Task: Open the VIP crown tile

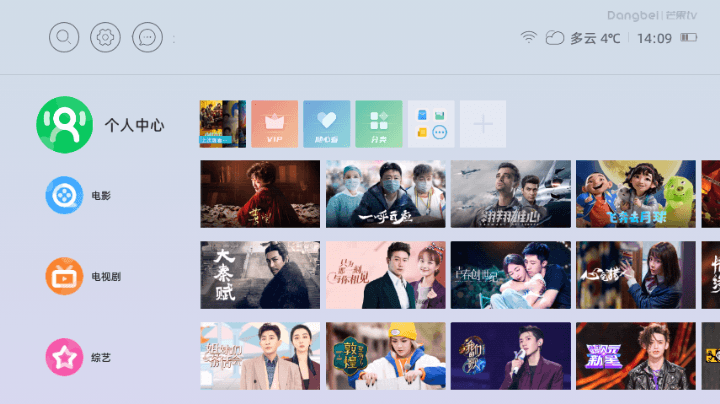Action: (275, 124)
